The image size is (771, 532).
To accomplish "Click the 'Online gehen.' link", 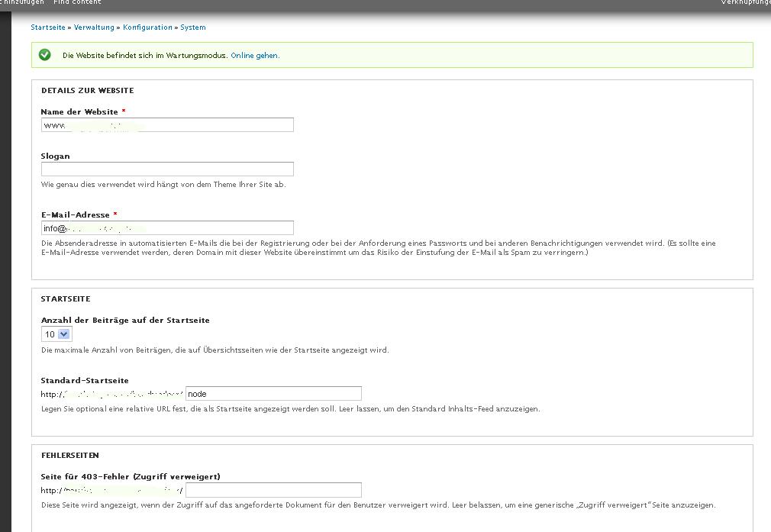I will coord(255,56).
